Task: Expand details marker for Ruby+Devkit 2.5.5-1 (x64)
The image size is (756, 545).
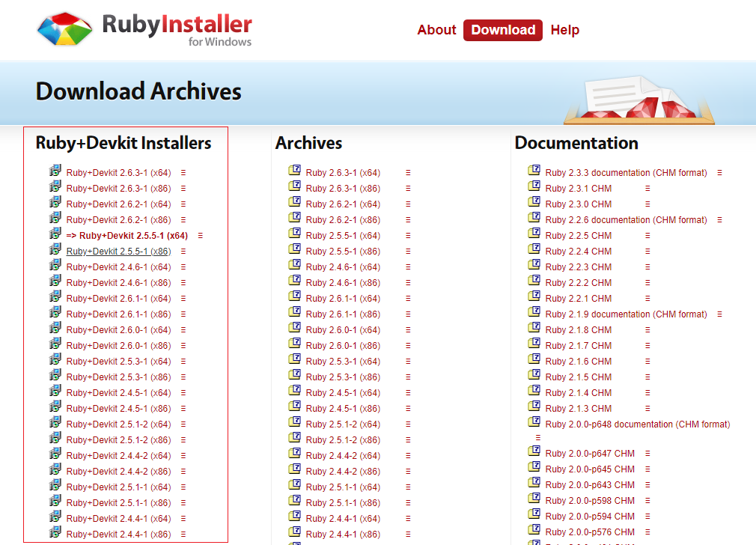Action: click(x=200, y=236)
